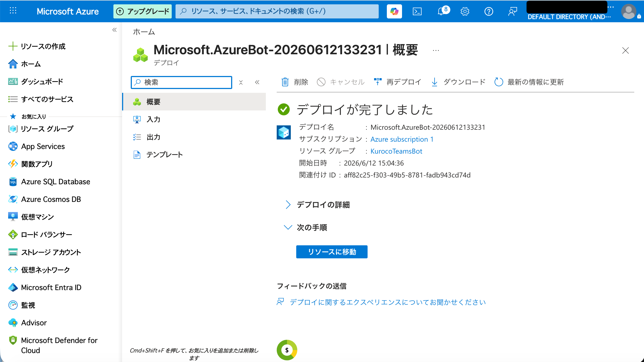Open the account avatar menu
The height and width of the screenshot is (362, 644).
(629, 11)
